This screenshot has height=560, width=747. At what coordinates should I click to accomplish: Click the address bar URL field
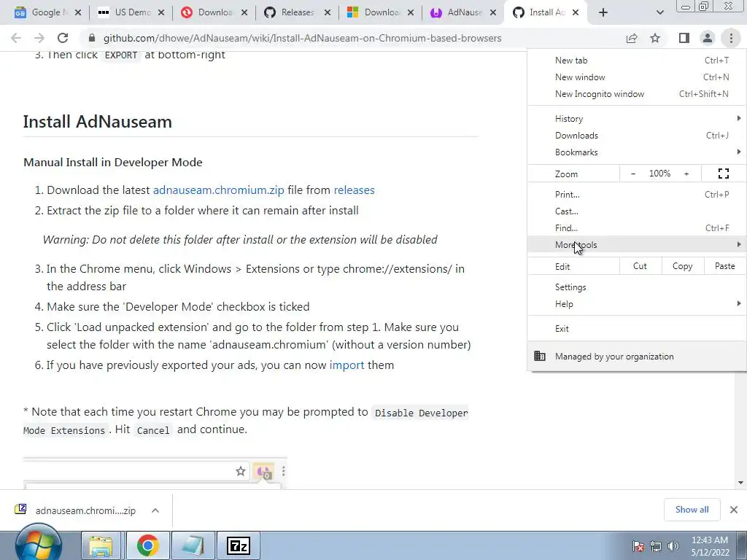pyautogui.click(x=302, y=38)
